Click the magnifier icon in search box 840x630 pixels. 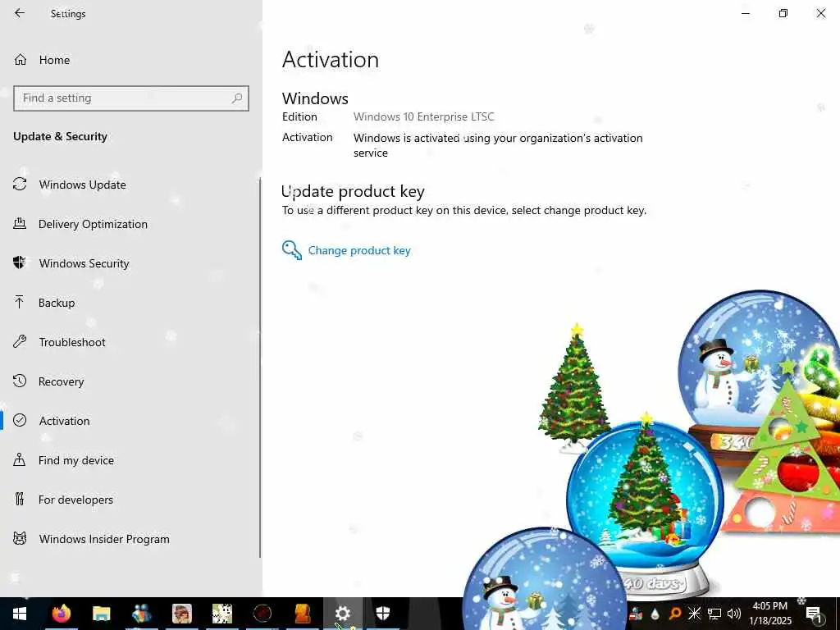(237, 98)
